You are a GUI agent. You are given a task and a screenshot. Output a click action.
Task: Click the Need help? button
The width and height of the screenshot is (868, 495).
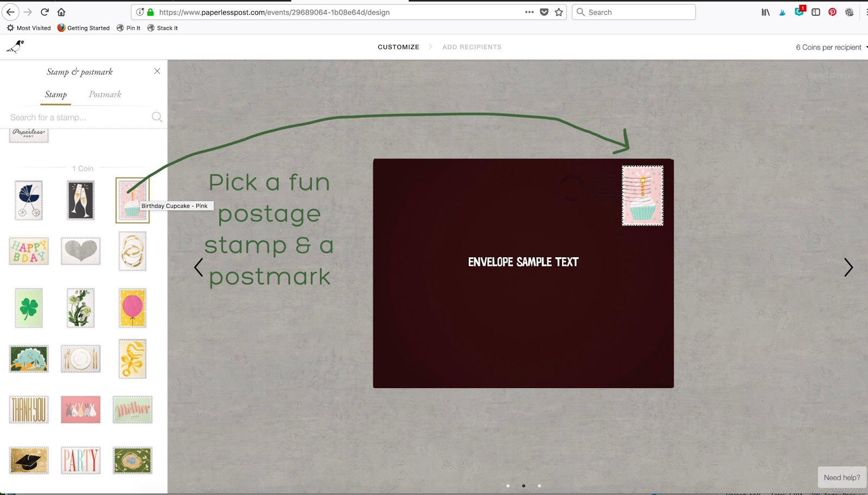pos(841,477)
